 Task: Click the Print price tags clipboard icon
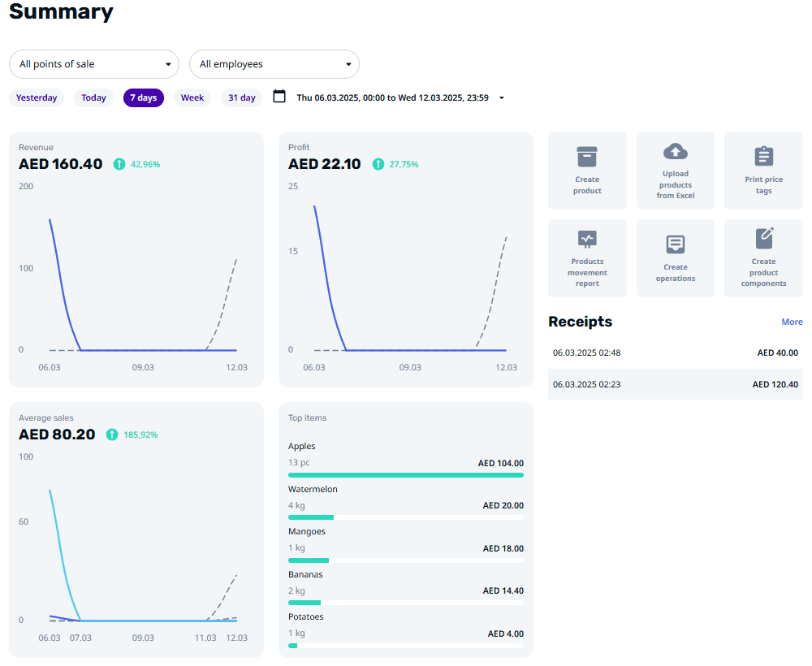click(x=763, y=156)
